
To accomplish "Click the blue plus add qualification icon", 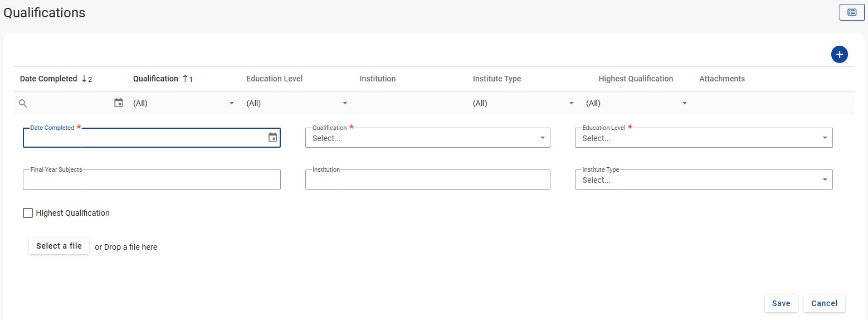I will pos(839,55).
